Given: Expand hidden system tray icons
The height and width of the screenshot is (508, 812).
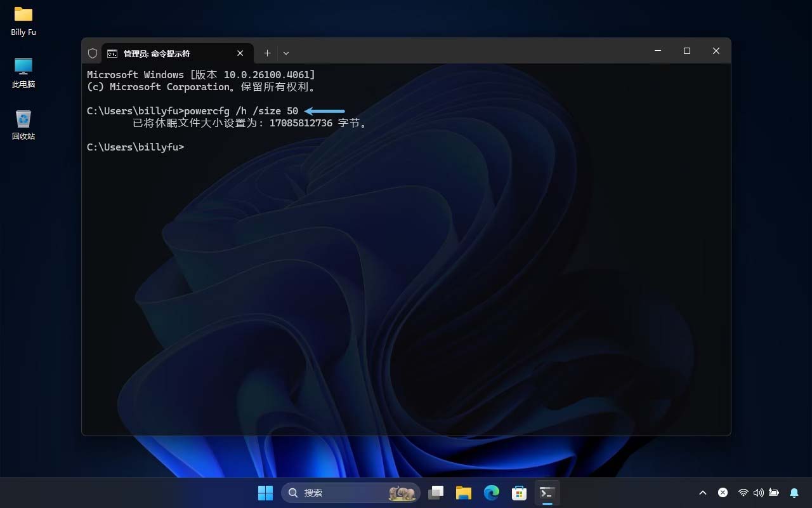Looking at the screenshot, I should coord(703,492).
